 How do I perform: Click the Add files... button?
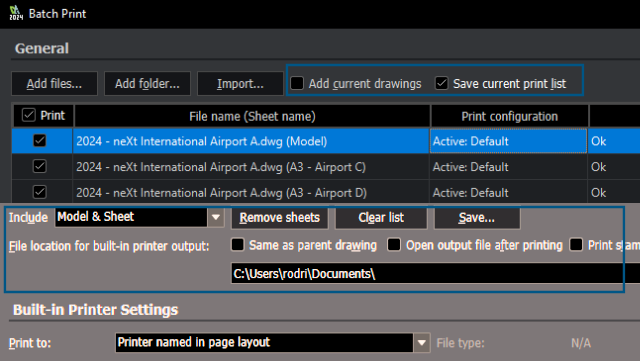tap(54, 84)
